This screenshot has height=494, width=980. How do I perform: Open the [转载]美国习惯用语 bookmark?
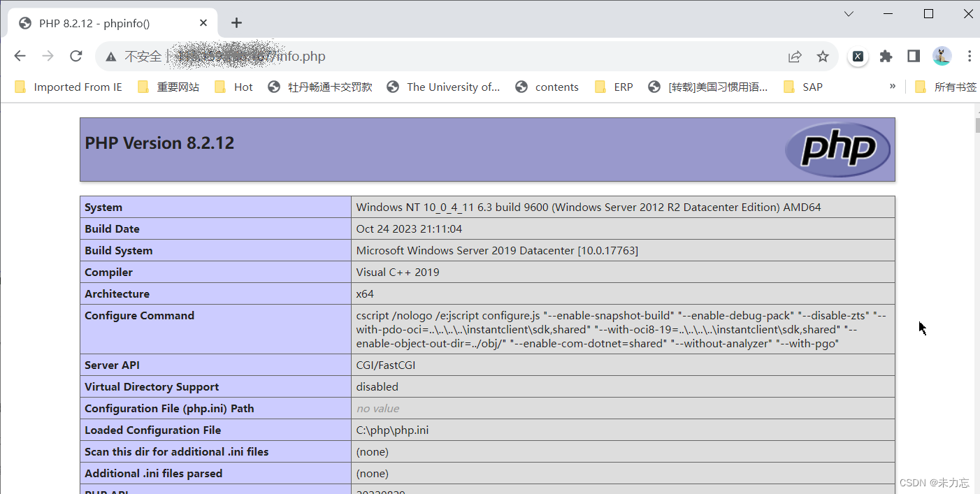[x=709, y=87]
